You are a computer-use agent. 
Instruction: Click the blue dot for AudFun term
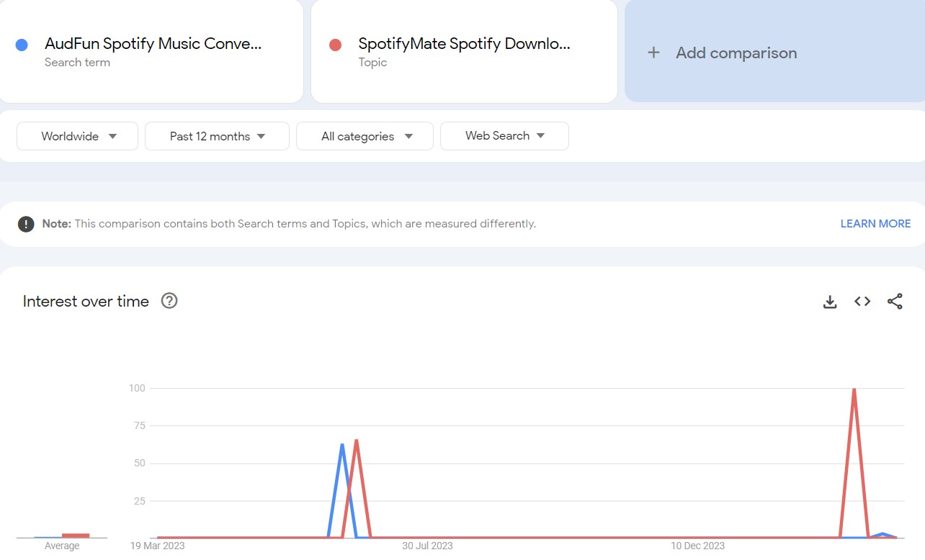pyautogui.click(x=22, y=45)
